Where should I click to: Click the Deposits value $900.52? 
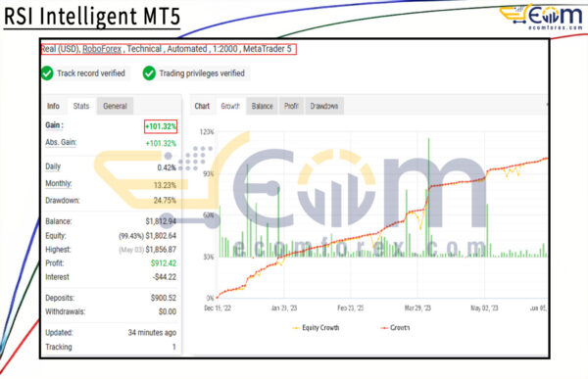[164, 298]
